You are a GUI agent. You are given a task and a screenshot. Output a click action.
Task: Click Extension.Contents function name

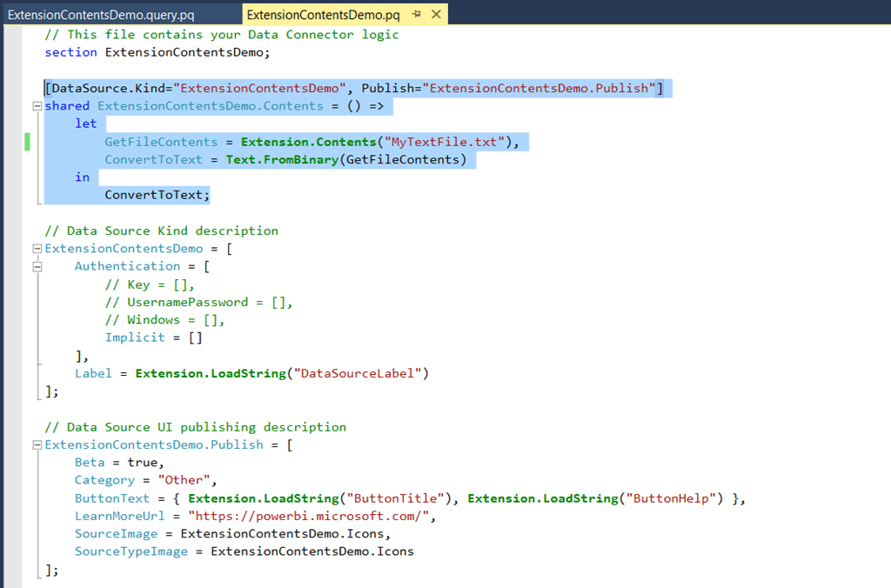pyautogui.click(x=309, y=142)
